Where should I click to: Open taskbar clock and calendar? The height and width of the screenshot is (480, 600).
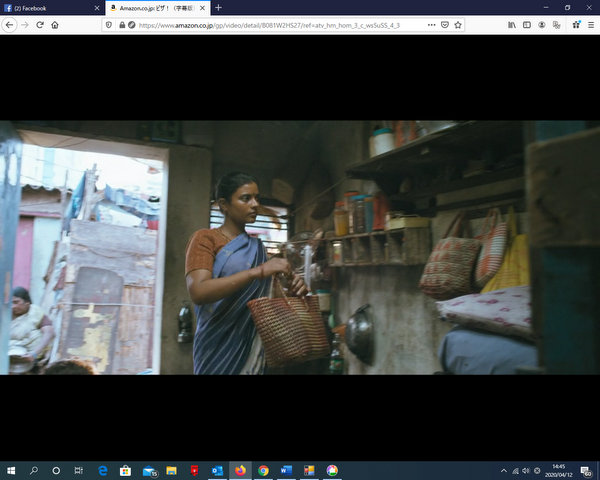coord(559,471)
